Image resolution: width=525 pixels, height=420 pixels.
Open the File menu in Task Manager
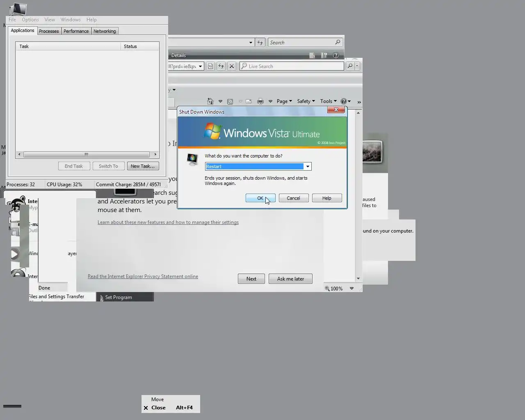(x=12, y=20)
